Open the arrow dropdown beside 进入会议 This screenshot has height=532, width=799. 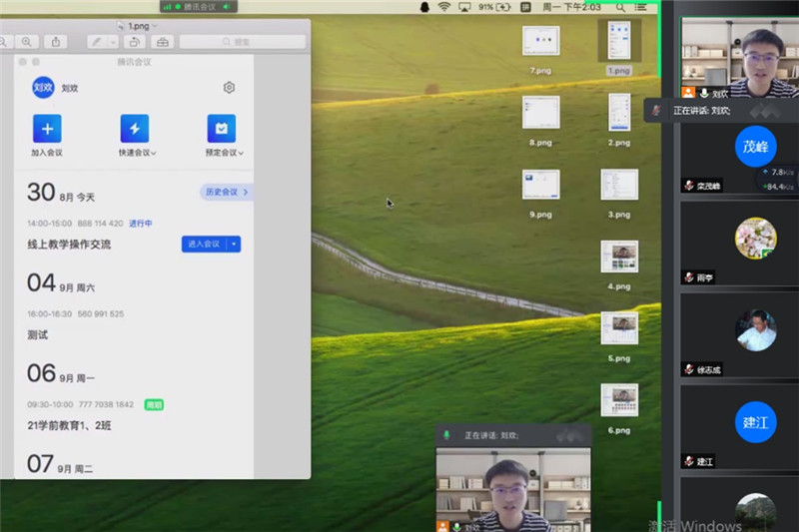pos(234,244)
